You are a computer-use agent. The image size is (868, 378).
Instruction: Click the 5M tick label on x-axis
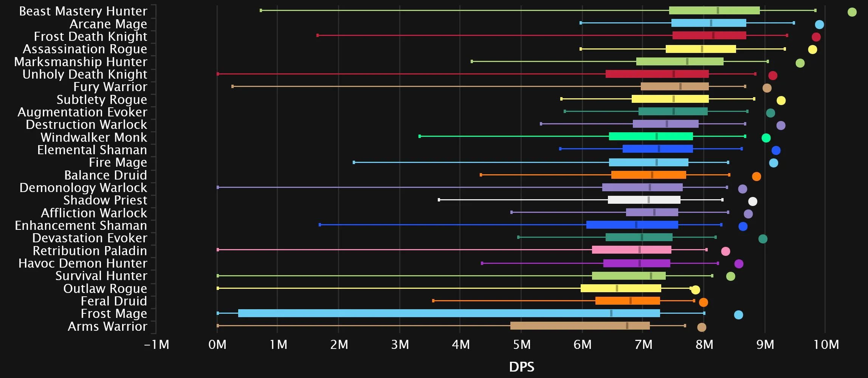pos(522,345)
